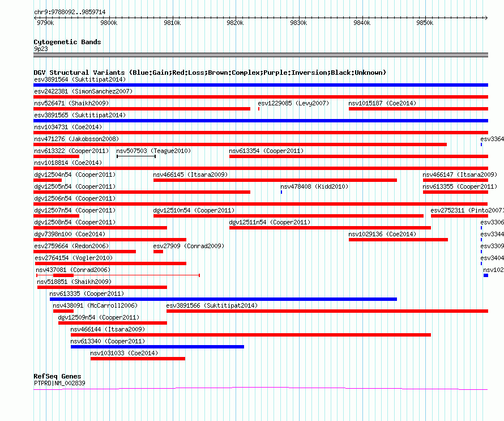The width and height of the screenshot is (504, 421).
Task: Open nsv1029136 (Coe2014) variant
Action: (x=382, y=234)
